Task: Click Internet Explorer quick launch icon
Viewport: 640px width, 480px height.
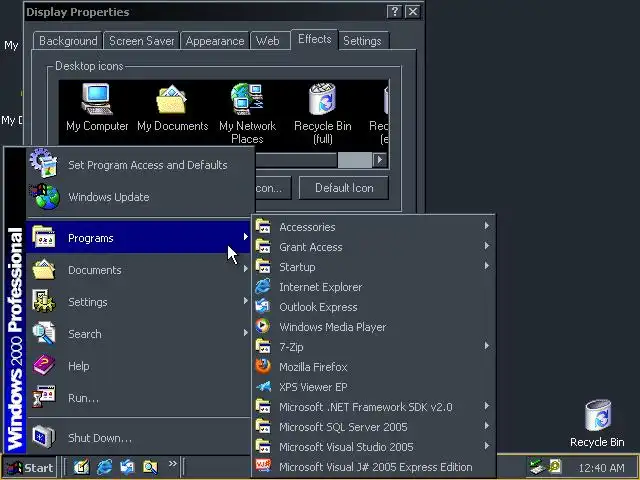Action: point(104,467)
